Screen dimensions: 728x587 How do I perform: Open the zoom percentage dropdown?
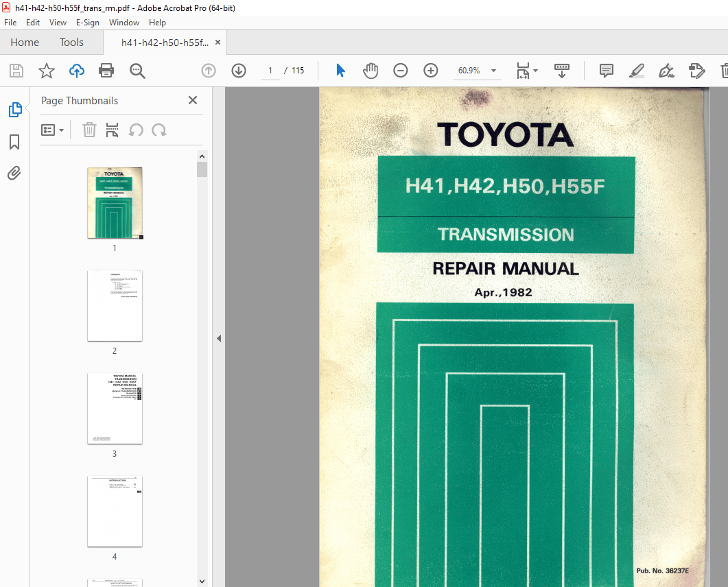tap(493, 71)
